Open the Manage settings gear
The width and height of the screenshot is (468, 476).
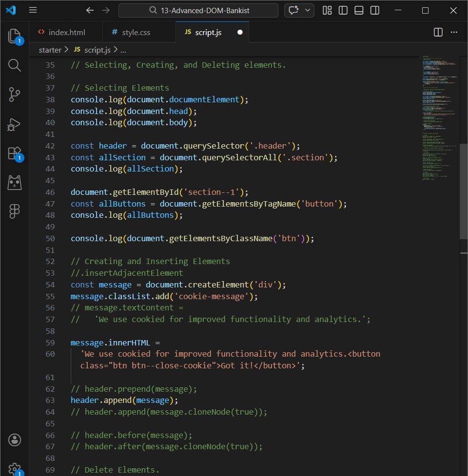click(x=15, y=468)
